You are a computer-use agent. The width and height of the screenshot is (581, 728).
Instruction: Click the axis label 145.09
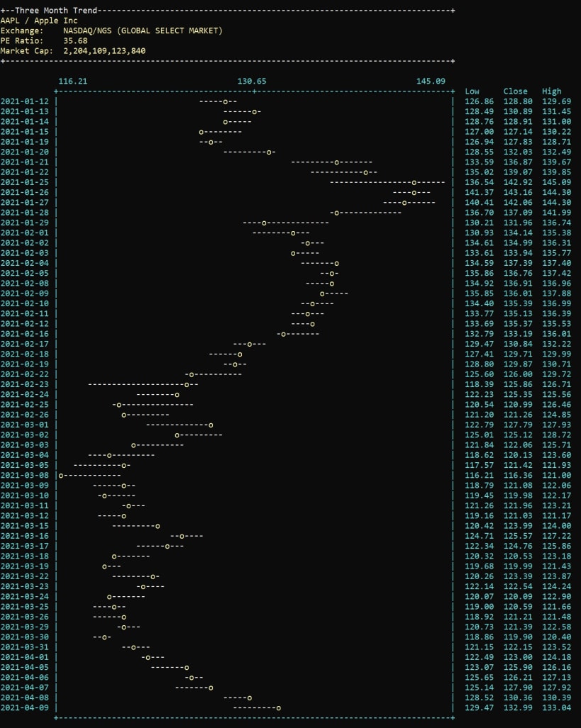pyautogui.click(x=431, y=82)
